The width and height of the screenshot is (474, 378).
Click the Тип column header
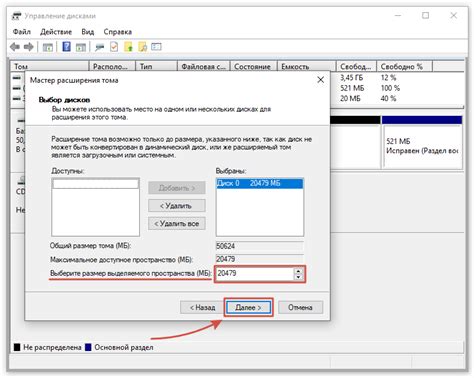coord(156,67)
